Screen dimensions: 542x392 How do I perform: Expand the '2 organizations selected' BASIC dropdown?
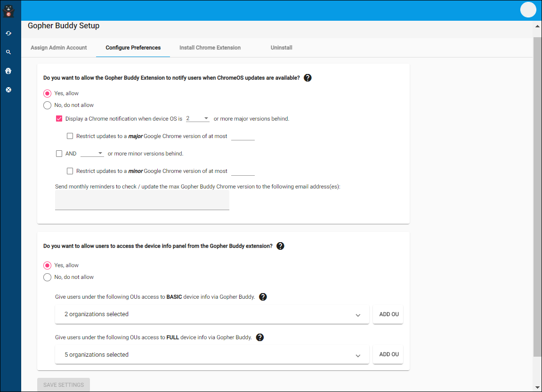(x=212, y=314)
